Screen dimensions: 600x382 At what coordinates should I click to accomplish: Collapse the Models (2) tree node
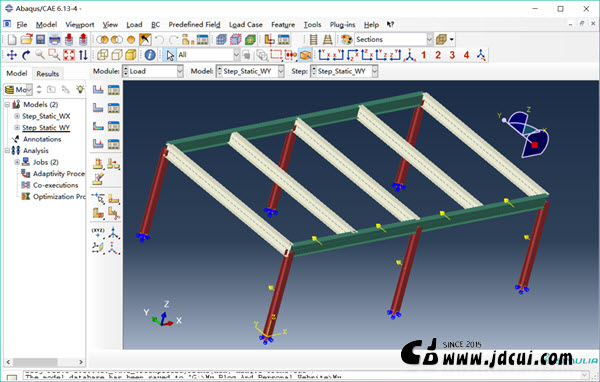(7, 104)
